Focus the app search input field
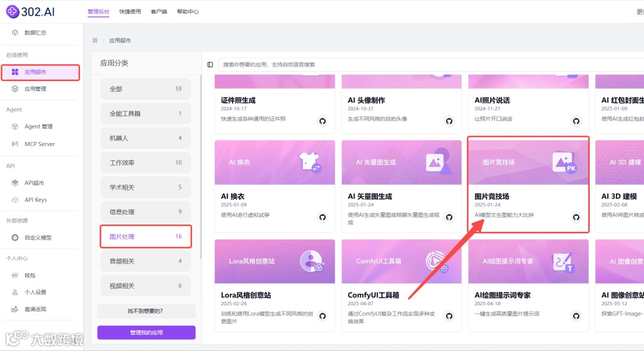Viewport: 644px width, 351px height. 431,64
